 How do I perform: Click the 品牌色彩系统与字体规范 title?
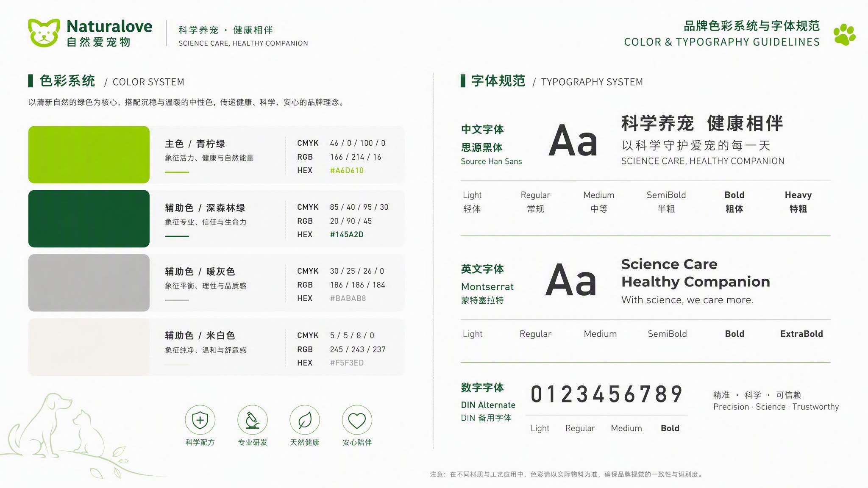point(752,26)
